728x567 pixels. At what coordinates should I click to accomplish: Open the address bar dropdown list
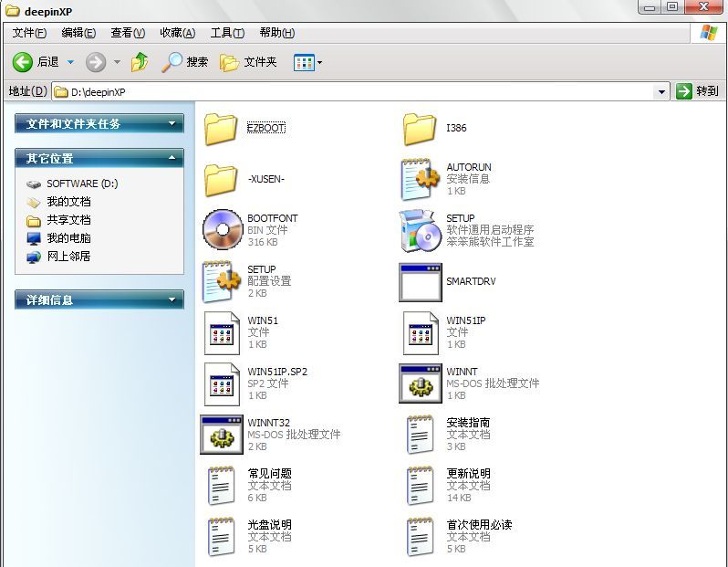coord(661,91)
